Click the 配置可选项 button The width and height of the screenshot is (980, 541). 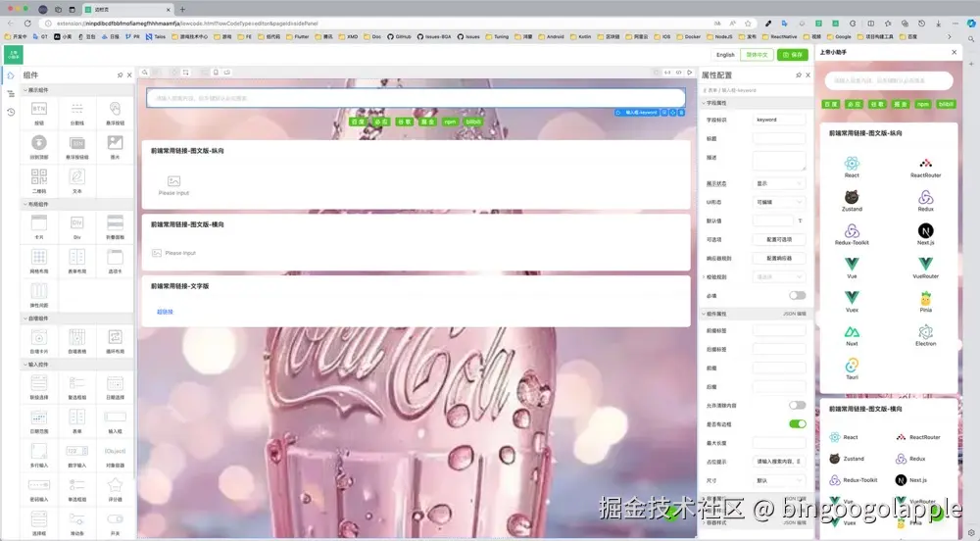(779, 239)
